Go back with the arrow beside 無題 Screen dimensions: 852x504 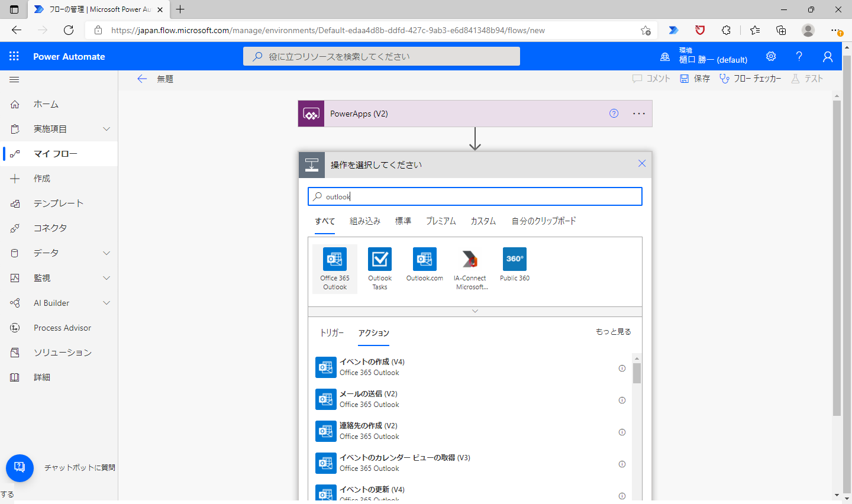[142, 79]
